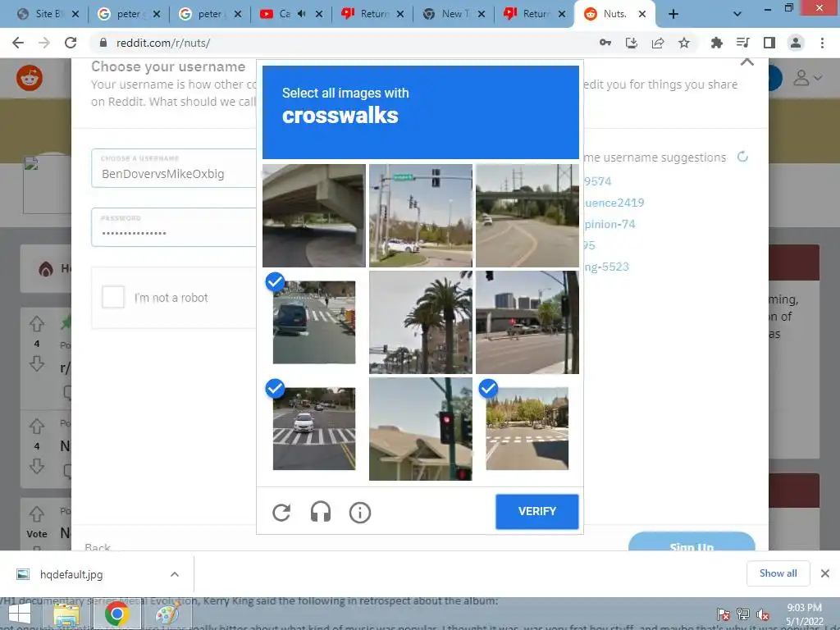Pick the suggested username ending in pinion-74
Image resolution: width=840 pixels, height=630 pixels.
tap(609, 224)
